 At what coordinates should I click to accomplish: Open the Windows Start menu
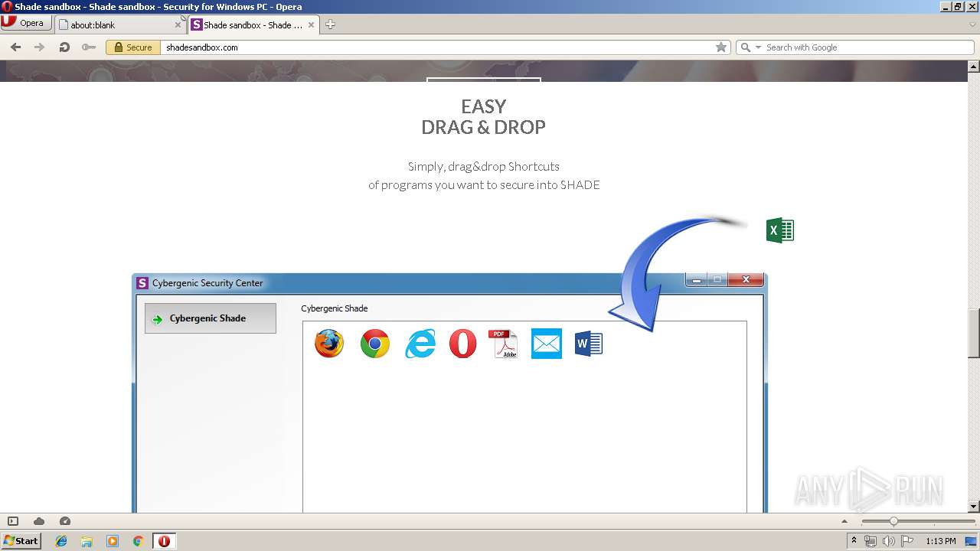click(21, 540)
